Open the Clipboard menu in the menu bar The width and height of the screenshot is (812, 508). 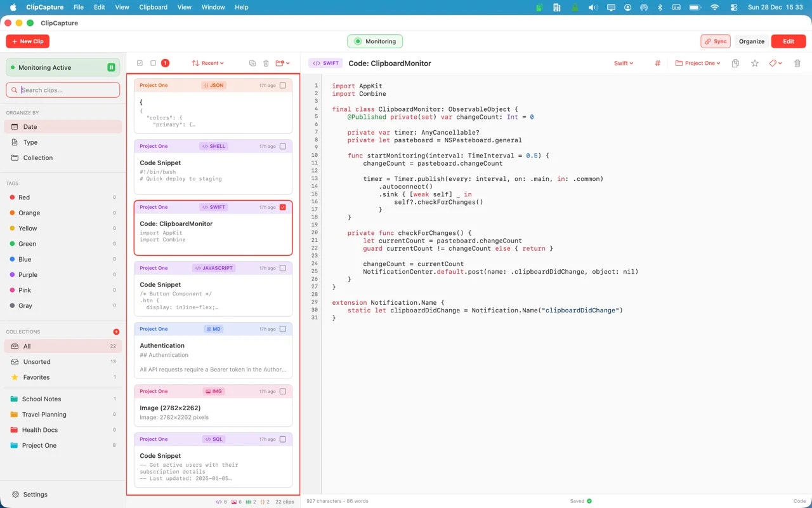tap(153, 7)
